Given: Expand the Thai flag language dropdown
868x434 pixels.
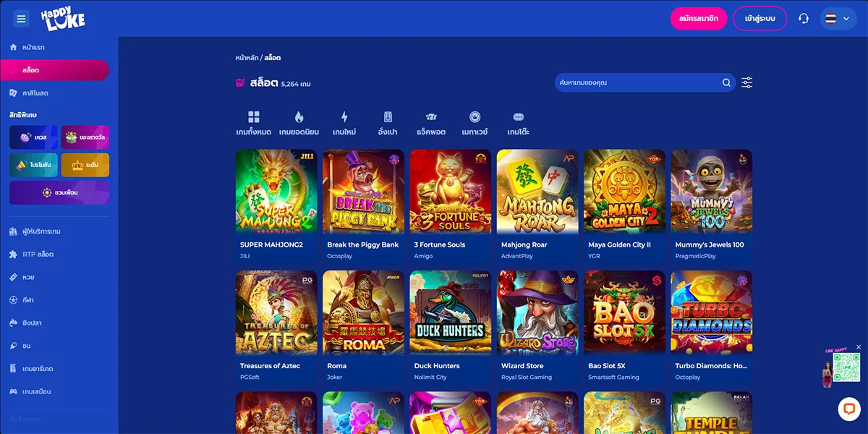Looking at the screenshot, I should click(838, 19).
